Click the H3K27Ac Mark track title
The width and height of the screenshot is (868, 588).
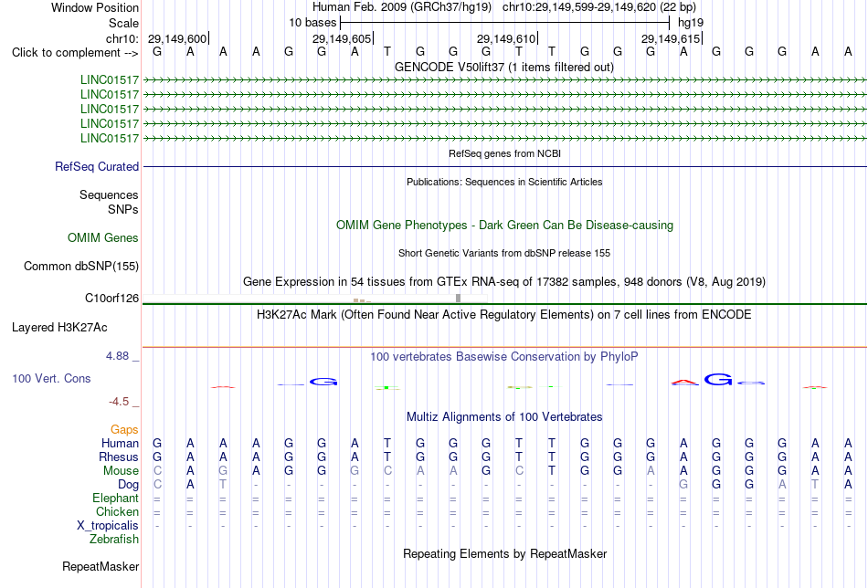coord(504,315)
